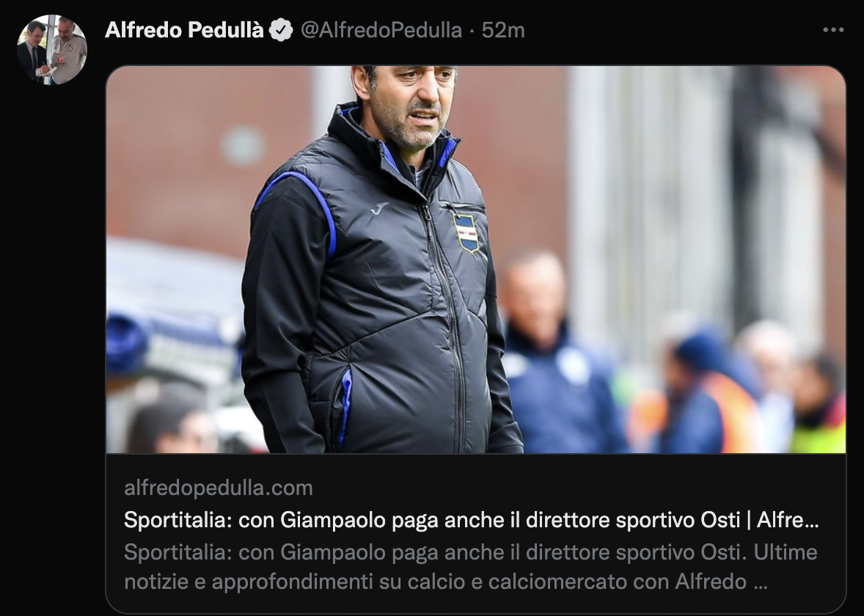Click the trailing ellipsis after "con Alfredo"
Screen dimensions: 864x616
pos(760,582)
